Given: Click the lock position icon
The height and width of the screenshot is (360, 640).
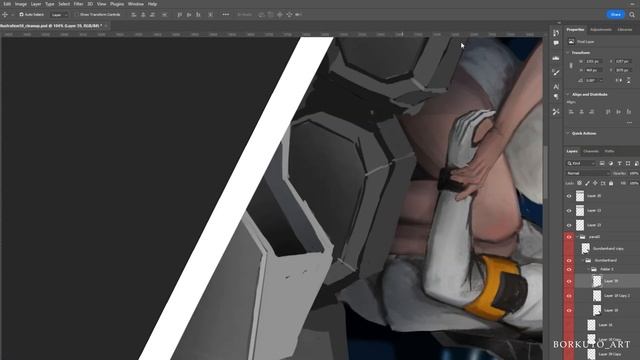Looking at the screenshot, I should (x=595, y=183).
